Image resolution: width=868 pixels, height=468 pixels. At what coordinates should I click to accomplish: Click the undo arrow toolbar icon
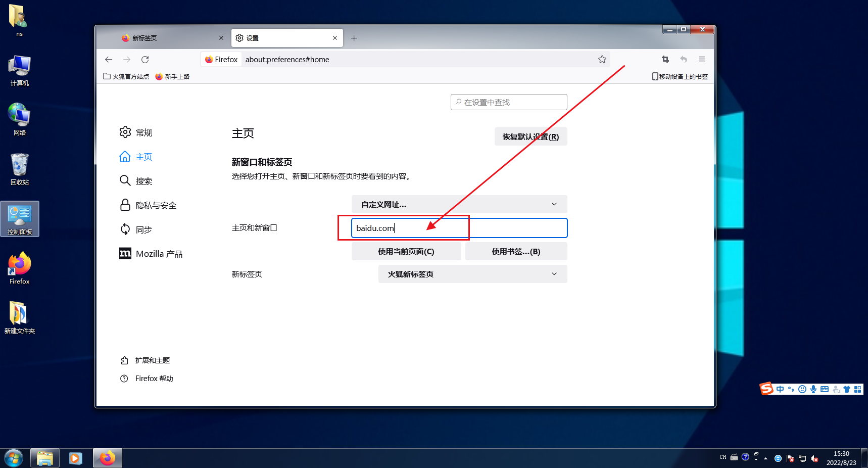pyautogui.click(x=684, y=59)
